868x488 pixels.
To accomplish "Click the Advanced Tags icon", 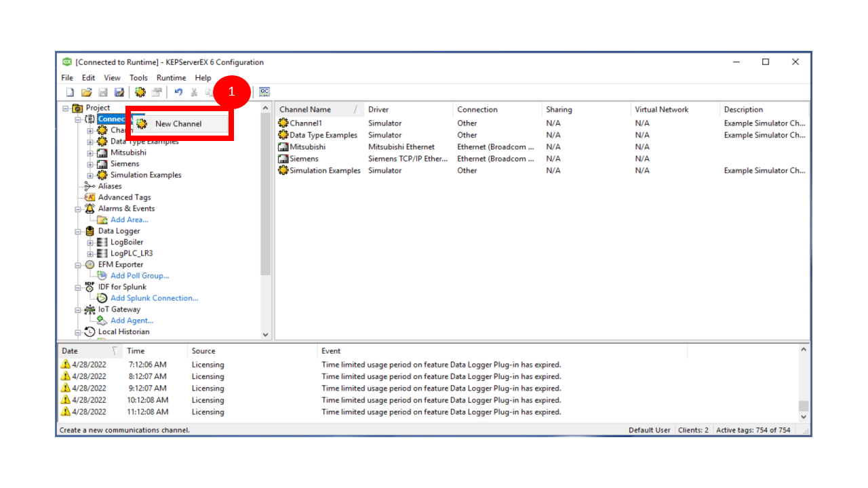I will (90, 197).
